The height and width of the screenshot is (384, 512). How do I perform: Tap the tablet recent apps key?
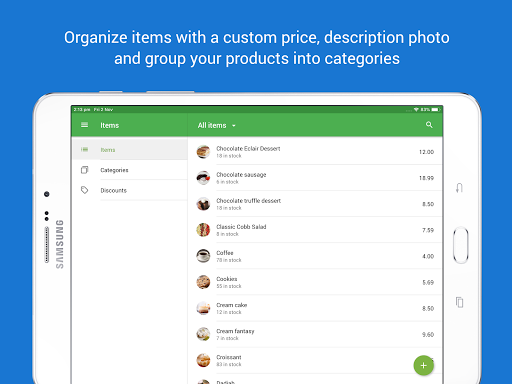pyautogui.click(x=459, y=302)
